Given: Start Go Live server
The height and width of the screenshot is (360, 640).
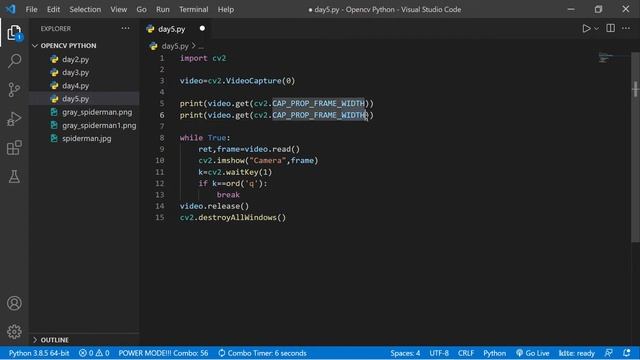Looking at the screenshot, I should [x=533, y=353].
